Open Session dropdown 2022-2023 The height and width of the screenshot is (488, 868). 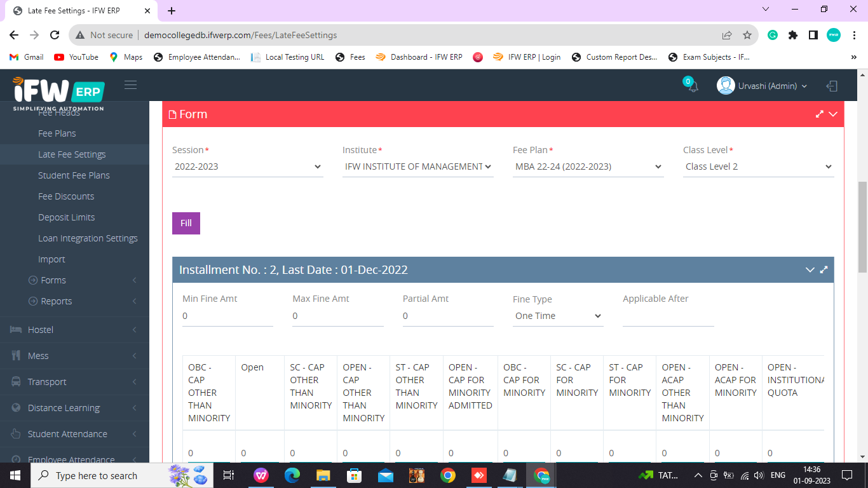pos(248,166)
